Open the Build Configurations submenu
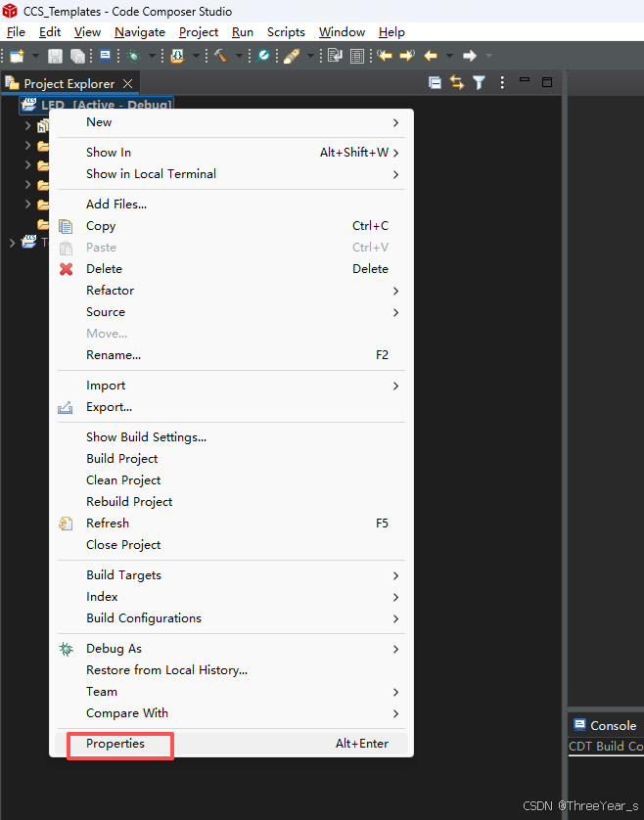 [x=231, y=618]
